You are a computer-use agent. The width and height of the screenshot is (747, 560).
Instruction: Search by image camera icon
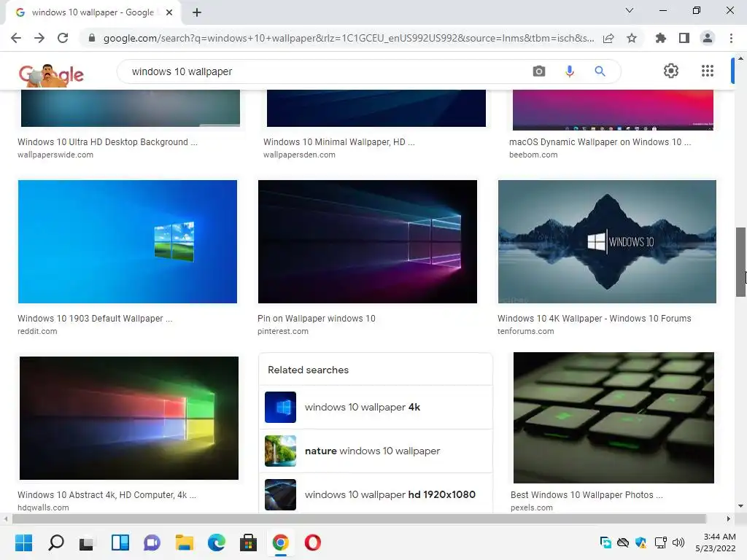click(x=539, y=71)
